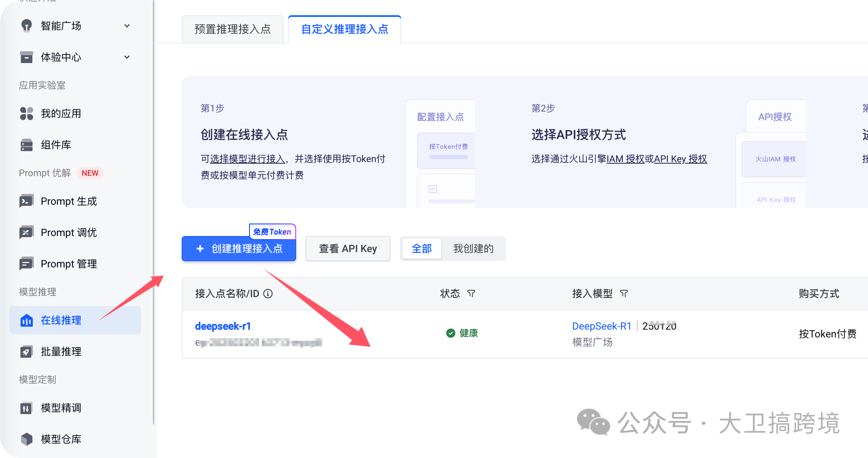Click the 在线推理 chart icon
868x458 pixels.
tap(26, 320)
